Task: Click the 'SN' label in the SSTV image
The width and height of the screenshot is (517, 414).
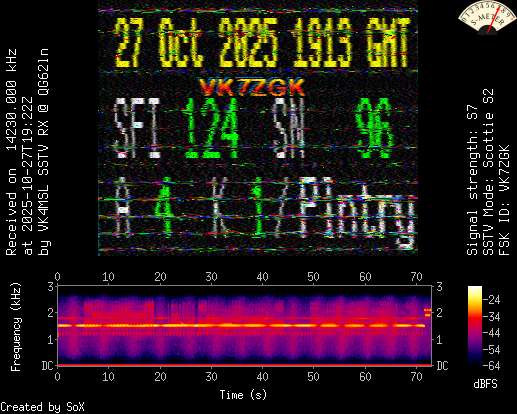Action: [x=289, y=129]
